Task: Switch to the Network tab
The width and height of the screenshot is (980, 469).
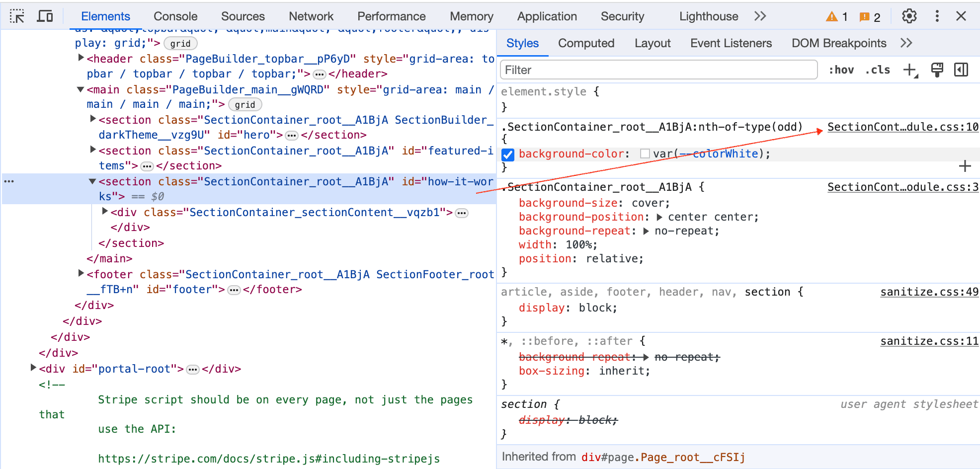Action: [311, 16]
